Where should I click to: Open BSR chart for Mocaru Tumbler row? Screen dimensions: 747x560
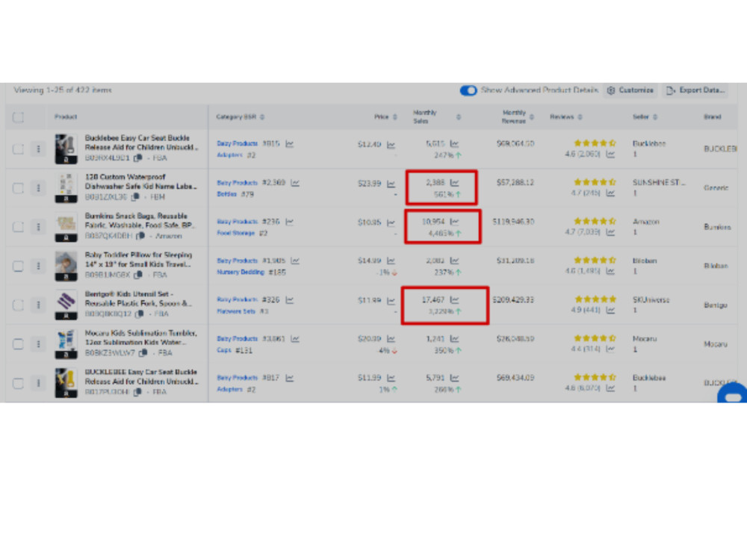point(295,339)
